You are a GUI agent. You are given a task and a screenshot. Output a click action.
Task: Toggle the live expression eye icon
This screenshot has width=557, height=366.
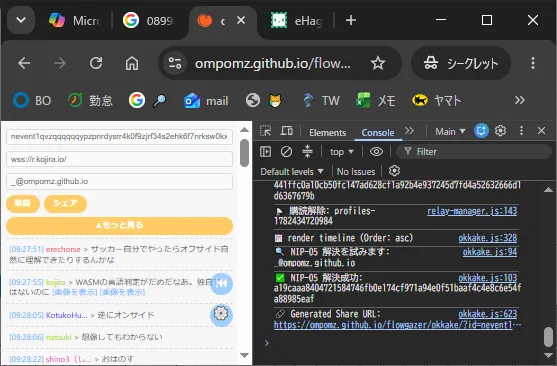click(376, 152)
